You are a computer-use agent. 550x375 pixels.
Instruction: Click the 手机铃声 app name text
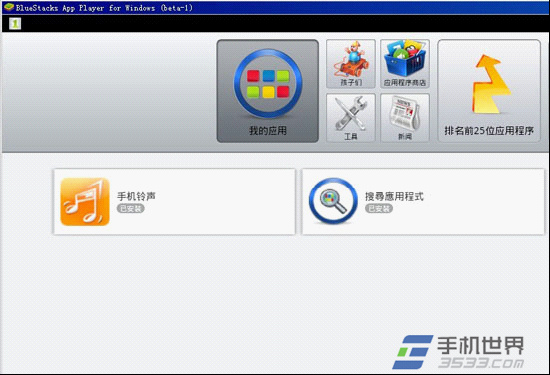(x=136, y=196)
